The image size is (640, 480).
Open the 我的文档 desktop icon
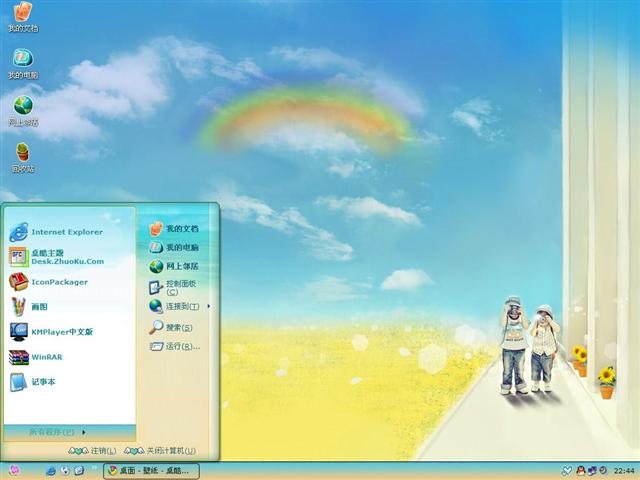pyautogui.click(x=23, y=16)
